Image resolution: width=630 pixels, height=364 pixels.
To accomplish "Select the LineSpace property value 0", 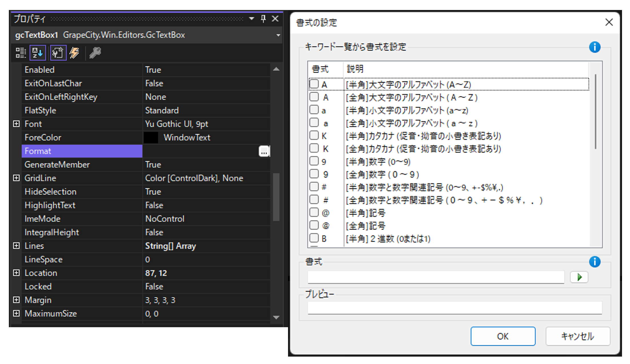I will (147, 260).
